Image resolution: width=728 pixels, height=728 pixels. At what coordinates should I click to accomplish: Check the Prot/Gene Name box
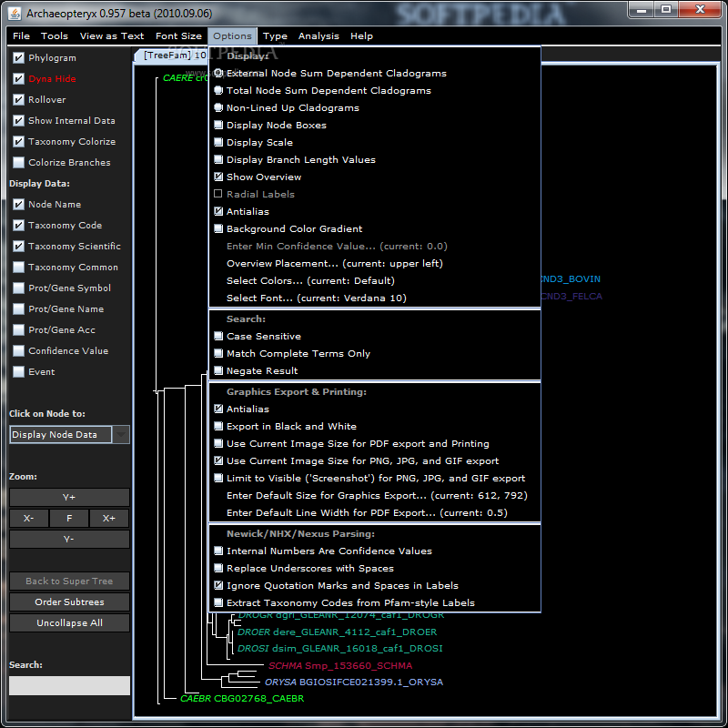tap(18, 308)
